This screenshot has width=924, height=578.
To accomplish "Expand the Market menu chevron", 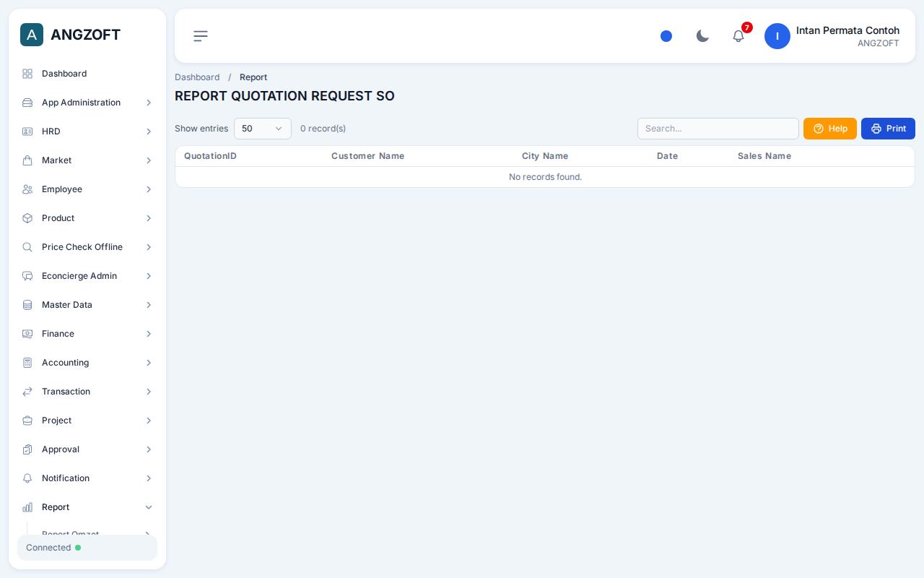I will point(149,160).
